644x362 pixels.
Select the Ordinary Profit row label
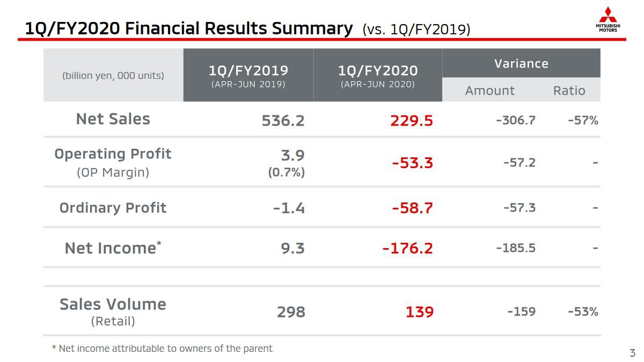point(113,208)
